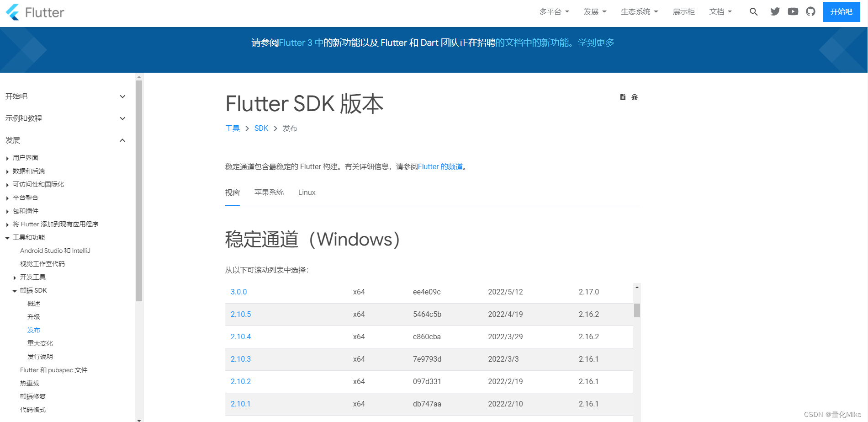Screen dimensions: 868x422
Task: Click the 2022/4/19 date cell
Action: (x=505, y=314)
